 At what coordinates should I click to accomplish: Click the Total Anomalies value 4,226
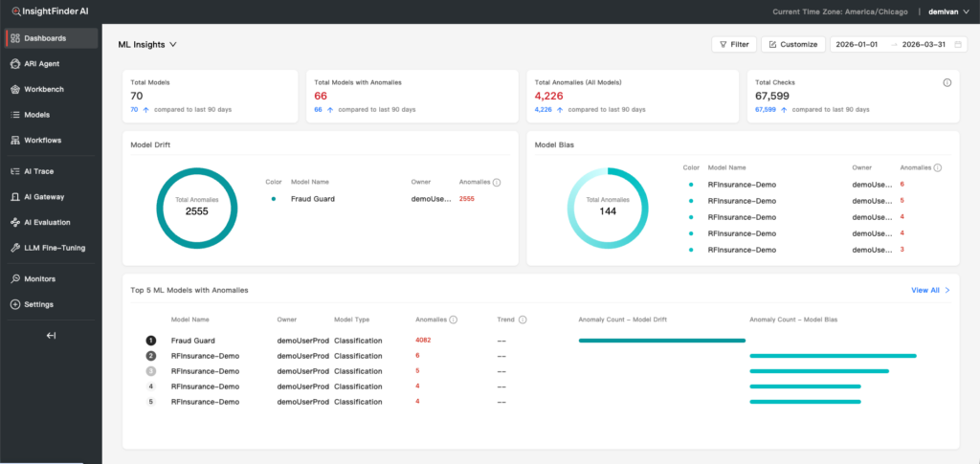(549, 97)
